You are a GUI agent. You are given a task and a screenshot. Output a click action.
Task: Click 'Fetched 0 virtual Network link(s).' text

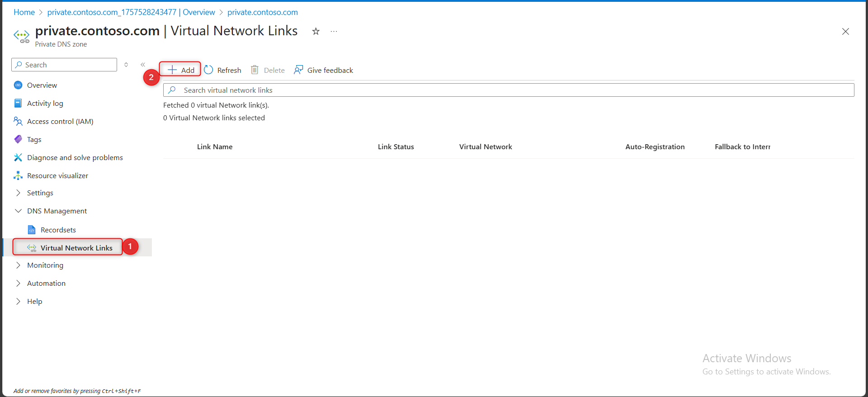[216, 105]
